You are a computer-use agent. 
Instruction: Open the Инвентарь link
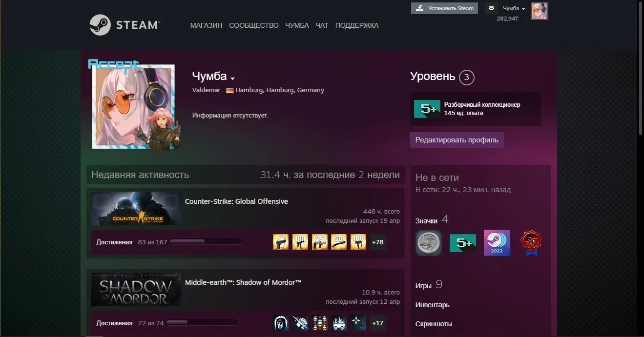(x=433, y=305)
